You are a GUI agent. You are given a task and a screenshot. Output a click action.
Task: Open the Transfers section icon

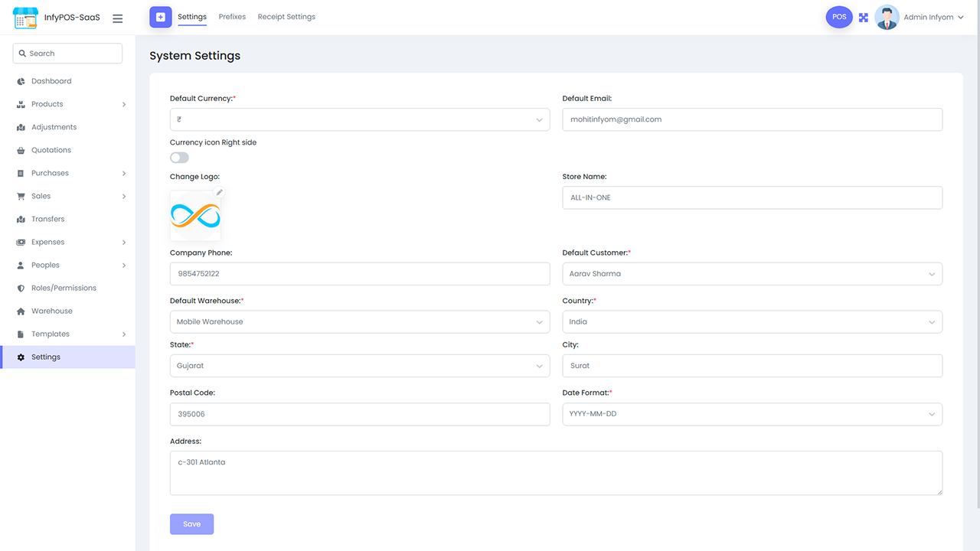pos(21,218)
